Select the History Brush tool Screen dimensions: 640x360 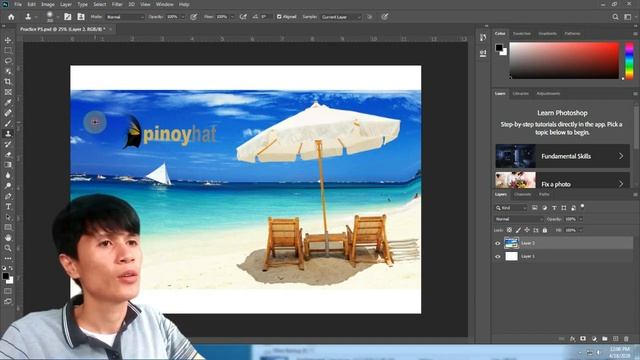point(8,144)
